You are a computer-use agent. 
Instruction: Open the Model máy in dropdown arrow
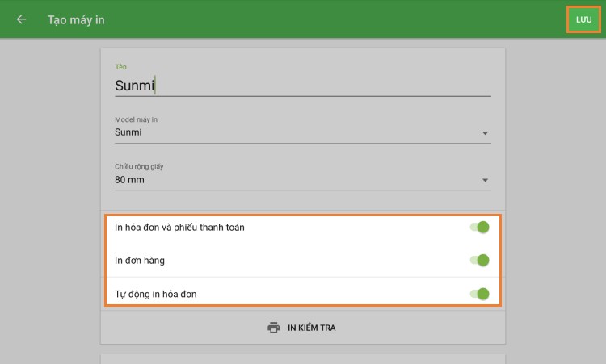tap(485, 133)
